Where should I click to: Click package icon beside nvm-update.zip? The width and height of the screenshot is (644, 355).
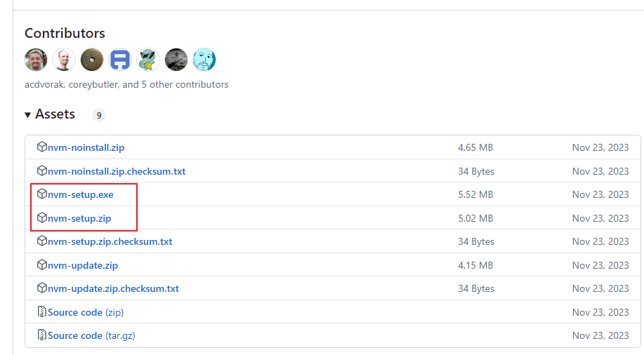tap(42, 264)
